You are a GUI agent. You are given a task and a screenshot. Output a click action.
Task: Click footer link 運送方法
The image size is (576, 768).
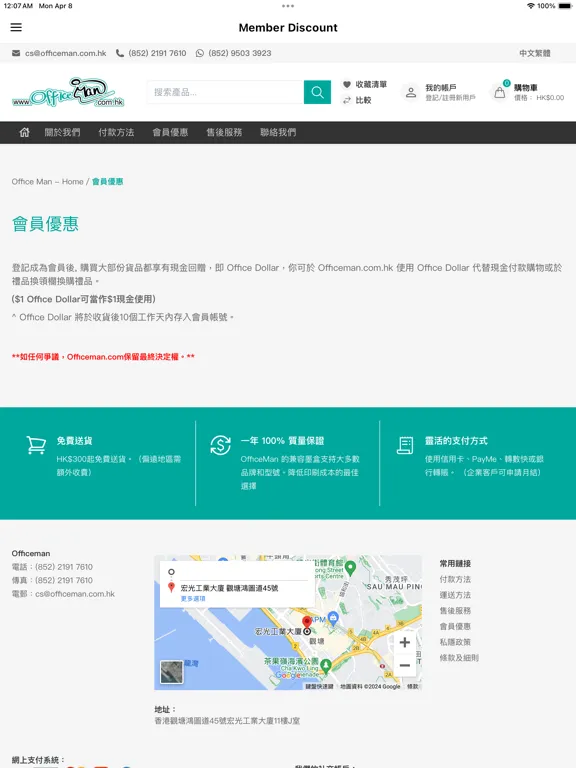click(x=455, y=595)
